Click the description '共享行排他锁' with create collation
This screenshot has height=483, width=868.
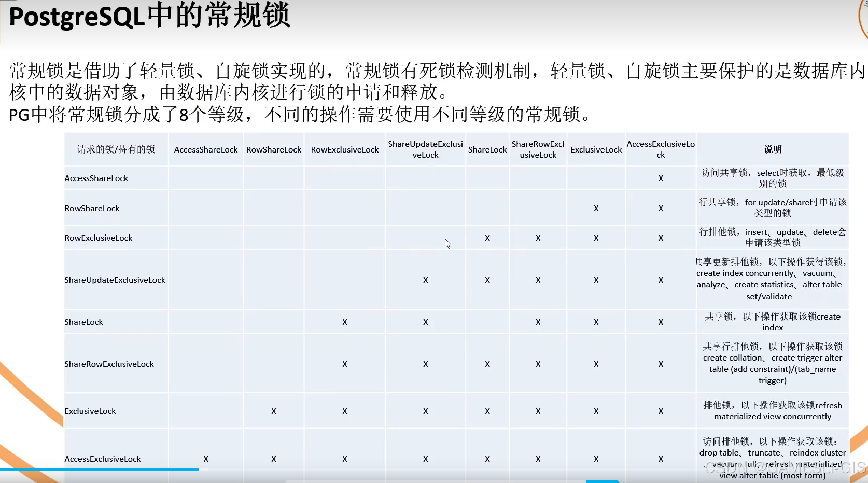click(x=773, y=363)
